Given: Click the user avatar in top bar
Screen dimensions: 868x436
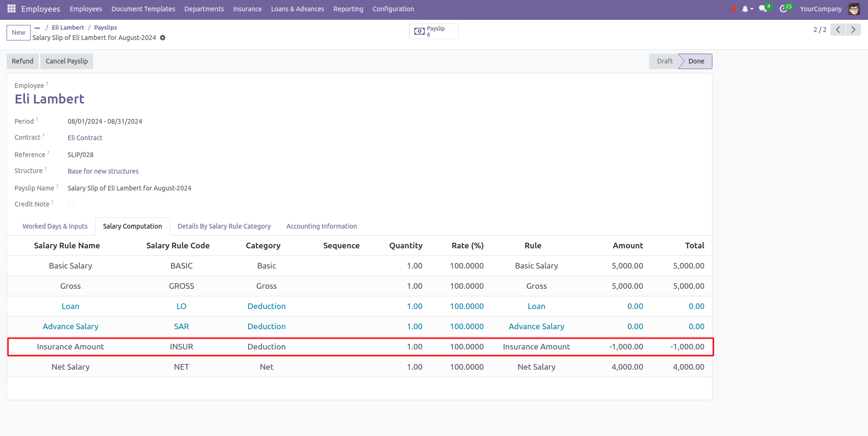Looking at the screenshot, I should [854, 9].
